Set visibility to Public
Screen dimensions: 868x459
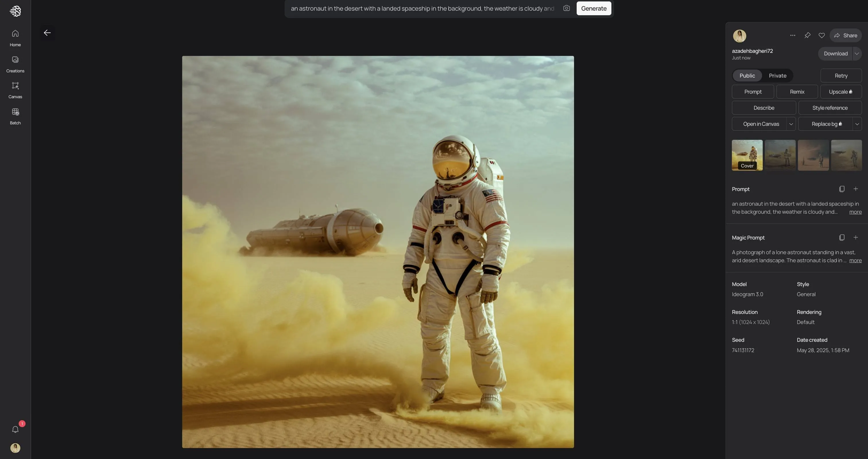point(747,76)
